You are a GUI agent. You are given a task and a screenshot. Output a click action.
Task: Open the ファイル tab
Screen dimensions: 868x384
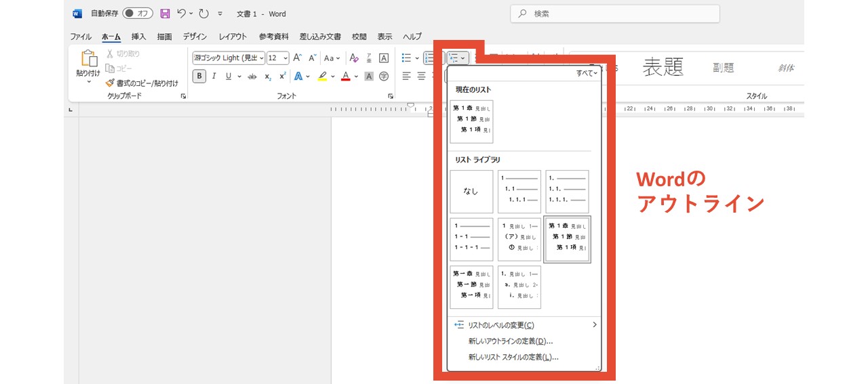[81, 37]
